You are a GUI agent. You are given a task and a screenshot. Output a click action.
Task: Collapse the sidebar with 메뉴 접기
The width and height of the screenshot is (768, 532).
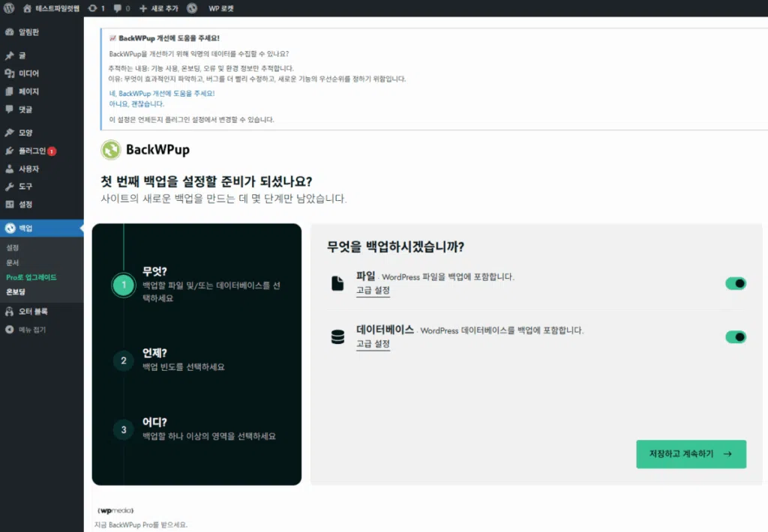point(31,330)
